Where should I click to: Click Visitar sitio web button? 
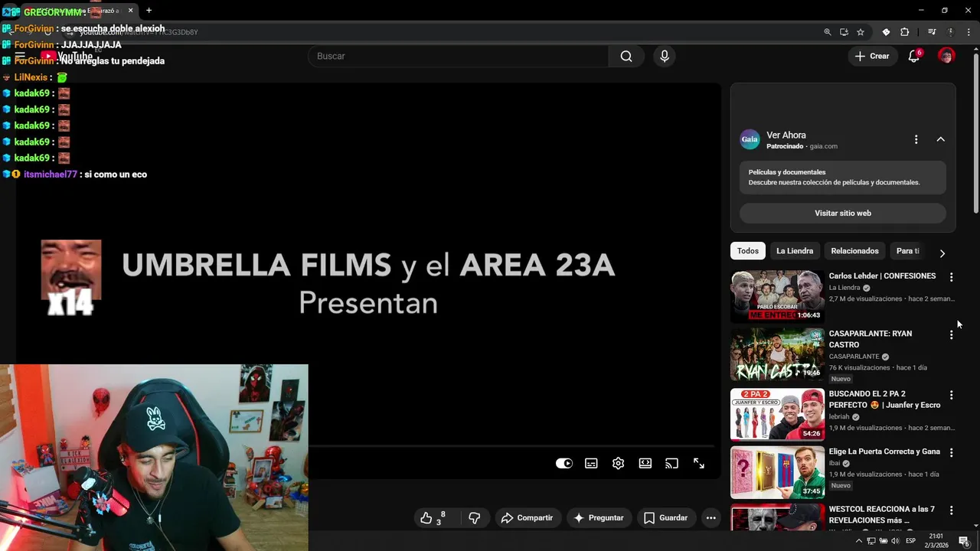click(843, 213)
